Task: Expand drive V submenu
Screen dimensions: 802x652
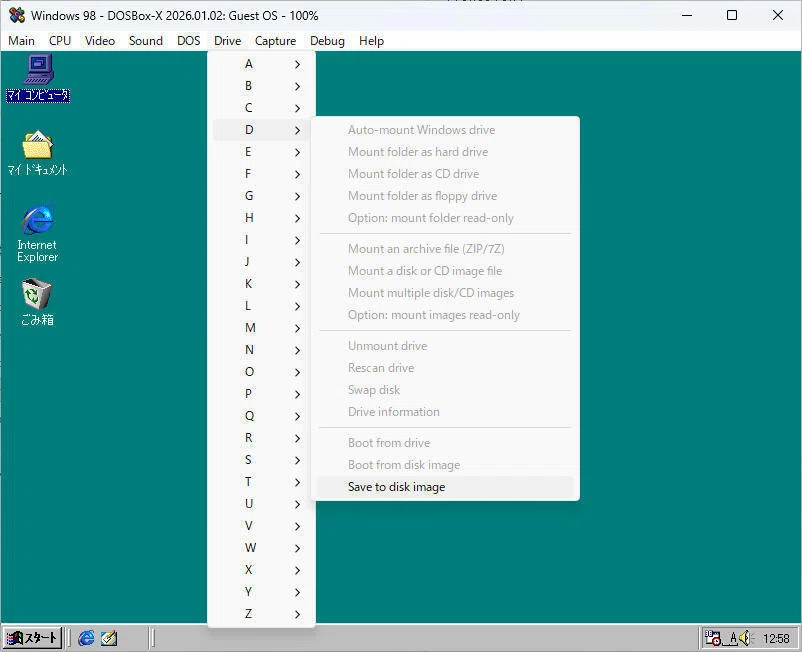Action: pos(261,526)
